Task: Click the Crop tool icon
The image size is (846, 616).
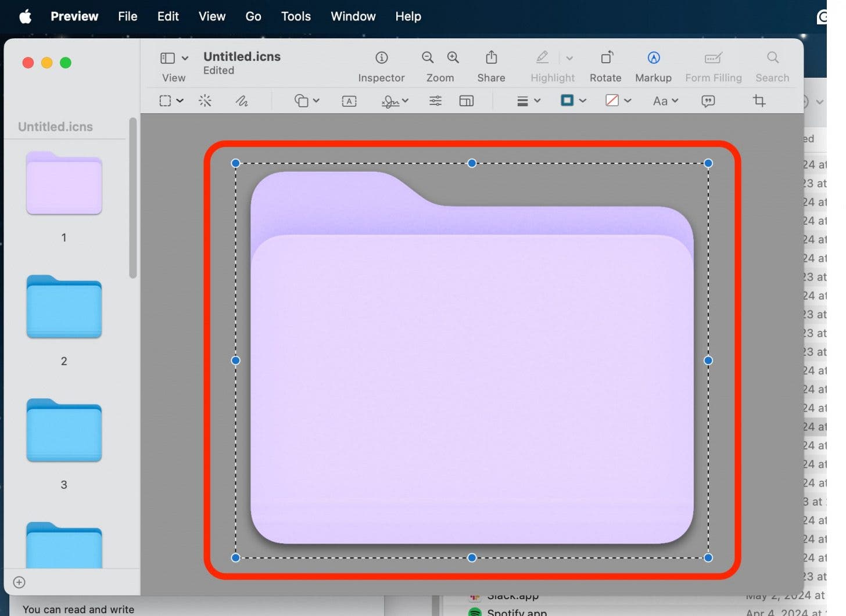Action: tap(759, 101)
